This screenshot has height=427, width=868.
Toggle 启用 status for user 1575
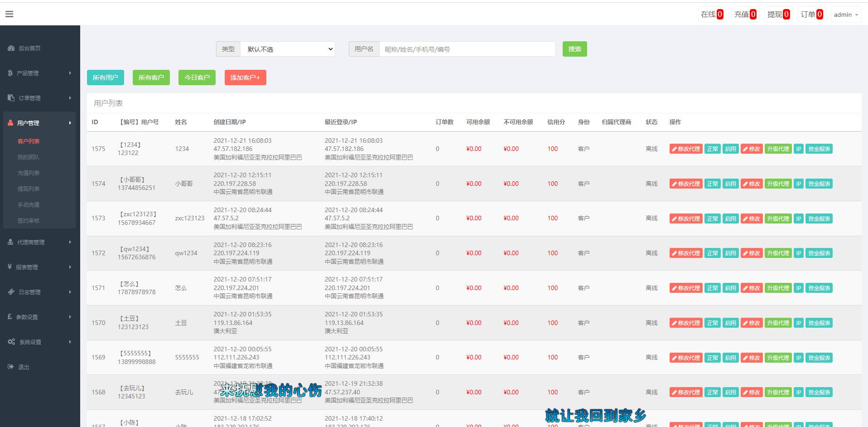coord(730,149)
